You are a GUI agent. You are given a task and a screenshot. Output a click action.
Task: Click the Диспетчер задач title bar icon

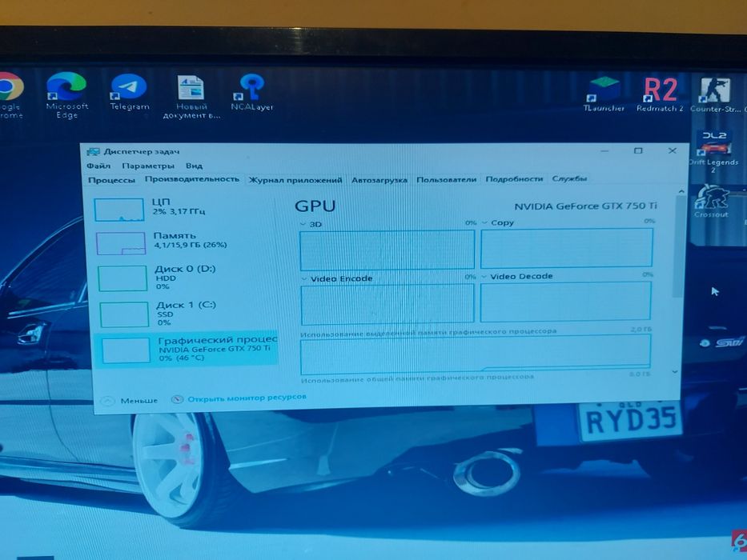93,152
